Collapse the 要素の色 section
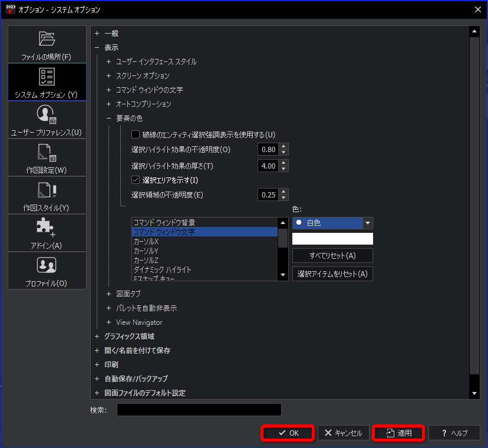 (x=108, y=118)
